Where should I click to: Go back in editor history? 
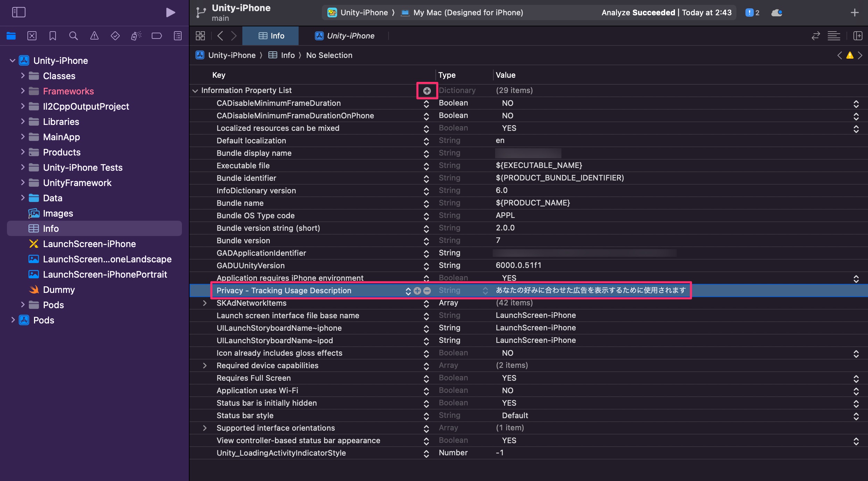click(x=220, y=36)
